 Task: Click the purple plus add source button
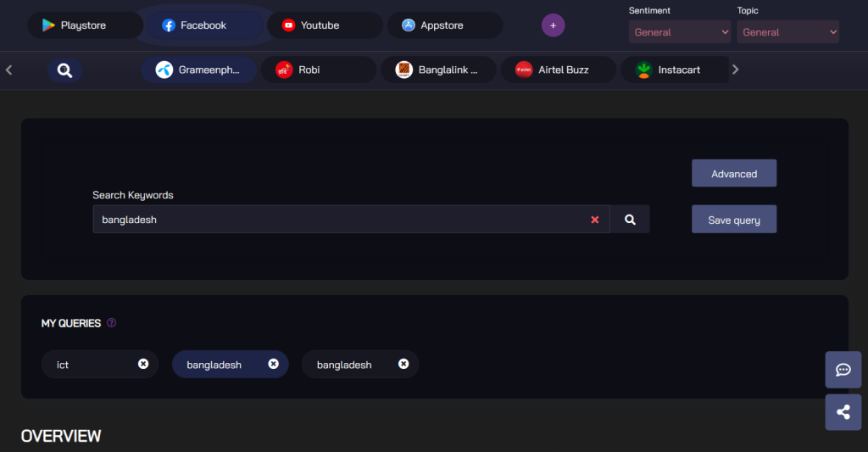(x=553, y=25)
